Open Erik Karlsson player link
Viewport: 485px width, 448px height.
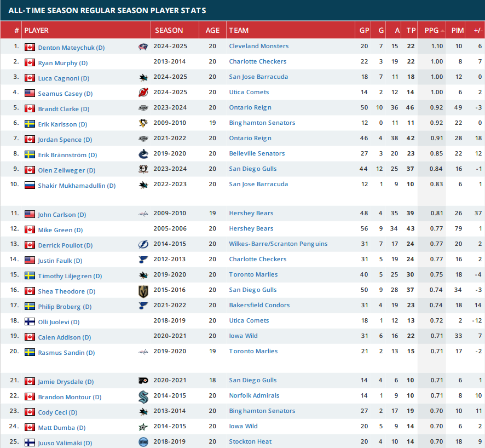point(62,124)
